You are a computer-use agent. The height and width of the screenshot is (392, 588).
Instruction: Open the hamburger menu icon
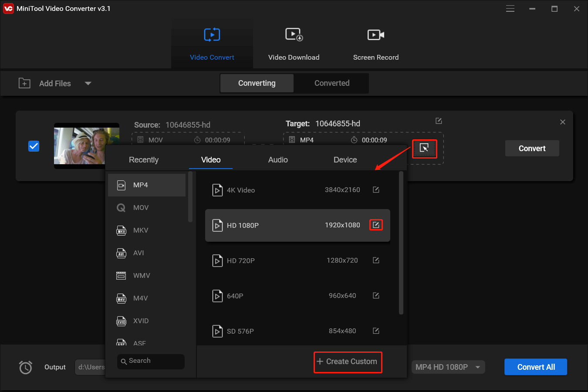pos(510,9)
